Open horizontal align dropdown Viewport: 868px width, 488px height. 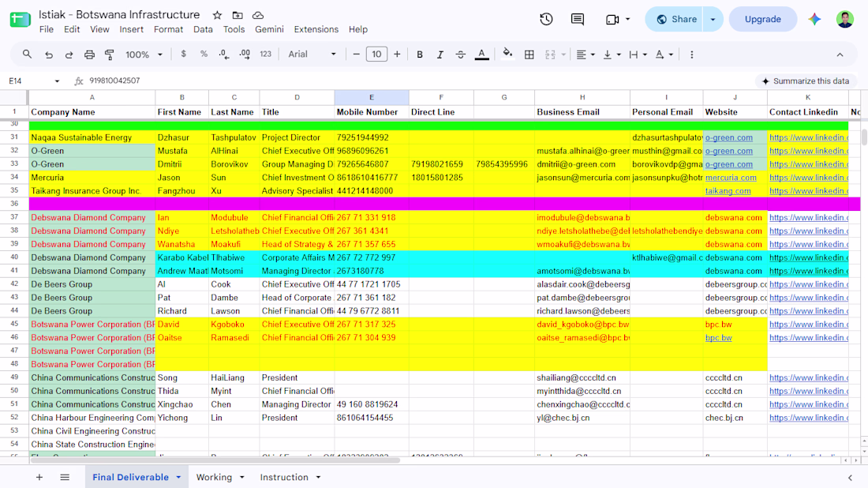[x=586, y=54]
